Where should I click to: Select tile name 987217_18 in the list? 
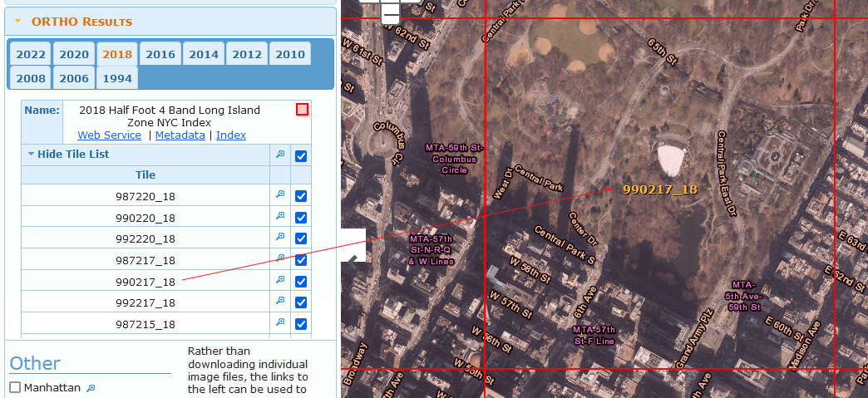(145, 260)
